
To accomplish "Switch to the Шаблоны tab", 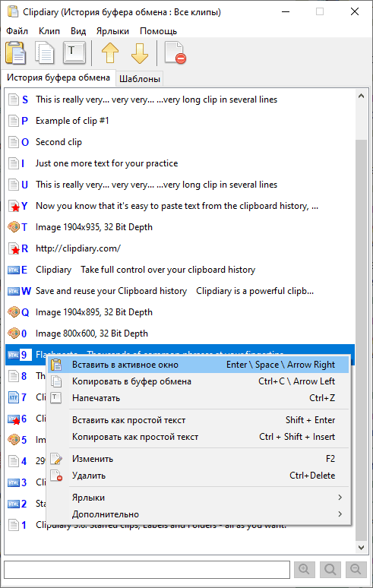I will (140, 79).
